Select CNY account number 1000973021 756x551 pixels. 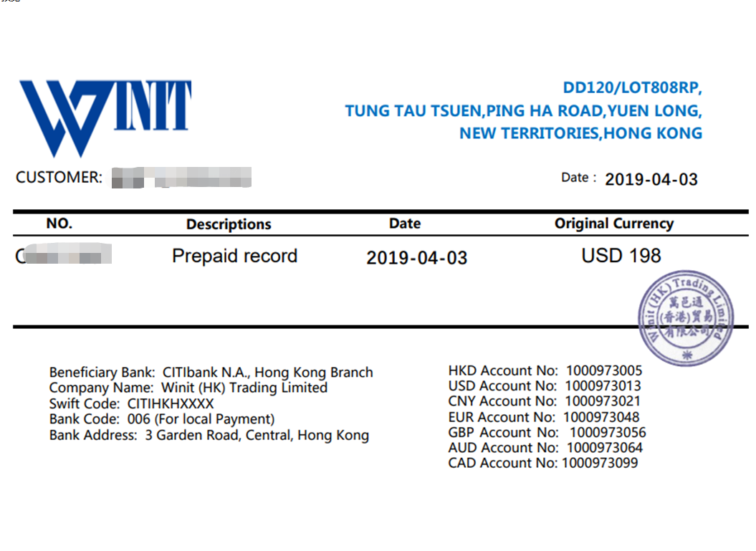[x=603, y=401]
